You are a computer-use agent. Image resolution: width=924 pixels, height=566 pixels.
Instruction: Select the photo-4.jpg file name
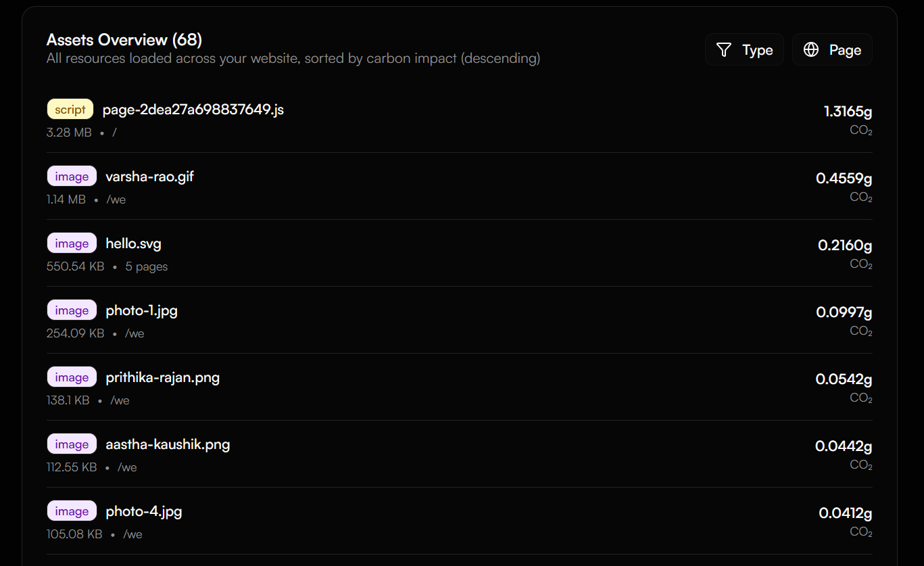(x=143, y=511)
